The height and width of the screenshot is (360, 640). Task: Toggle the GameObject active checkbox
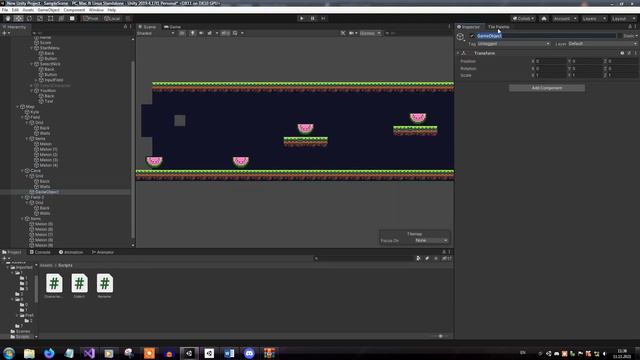click(x=472, y=36)
